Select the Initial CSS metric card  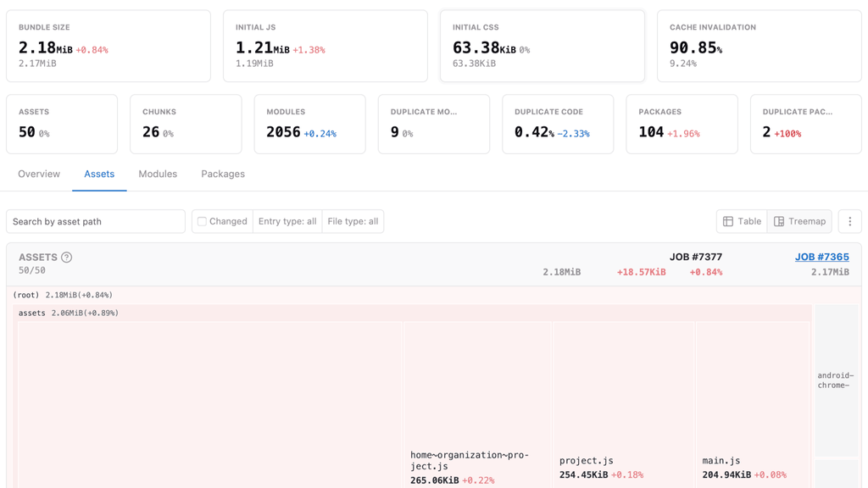(x=542, y=46)
